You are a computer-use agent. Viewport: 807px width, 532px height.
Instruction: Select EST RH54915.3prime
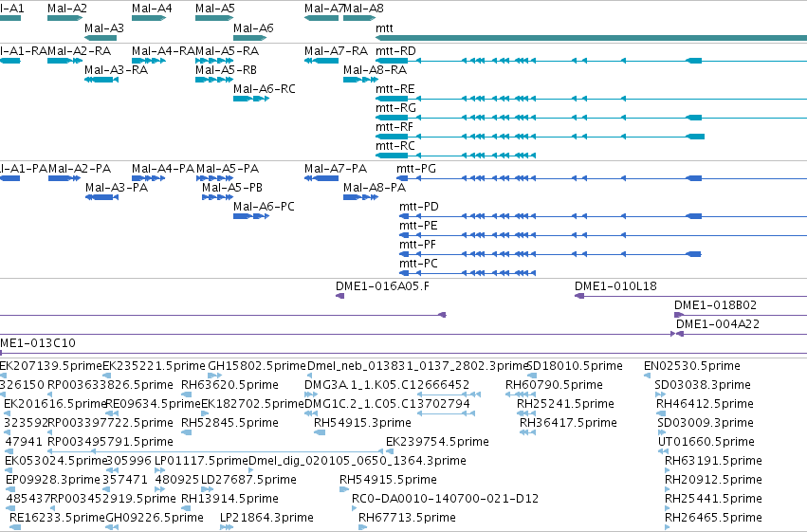pos(362,424)
